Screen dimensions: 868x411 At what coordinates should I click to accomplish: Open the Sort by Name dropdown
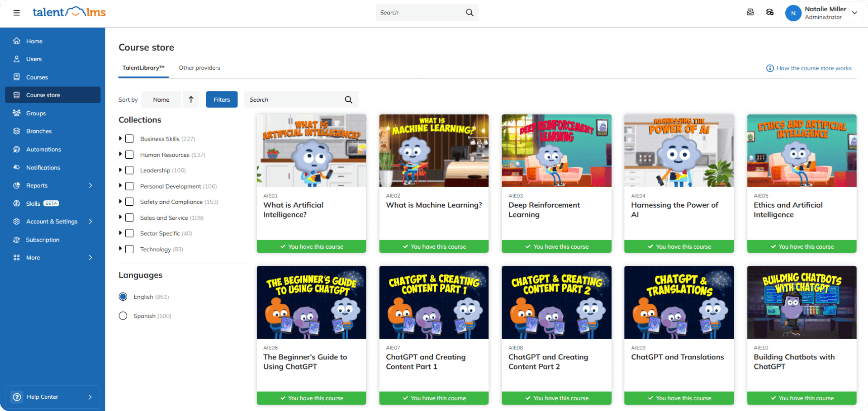[161, 99]
